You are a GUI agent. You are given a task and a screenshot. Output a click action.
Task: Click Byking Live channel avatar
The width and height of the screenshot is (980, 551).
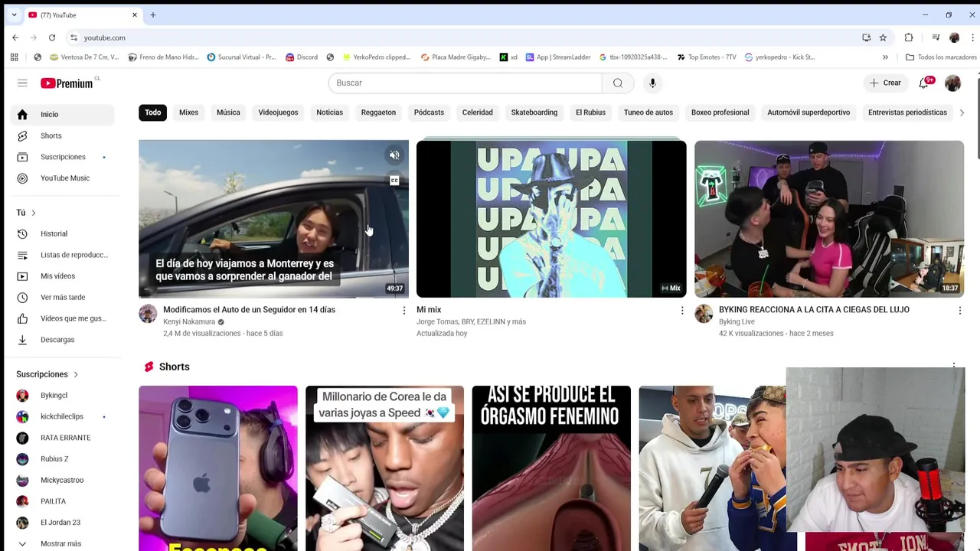coord(704,314)
